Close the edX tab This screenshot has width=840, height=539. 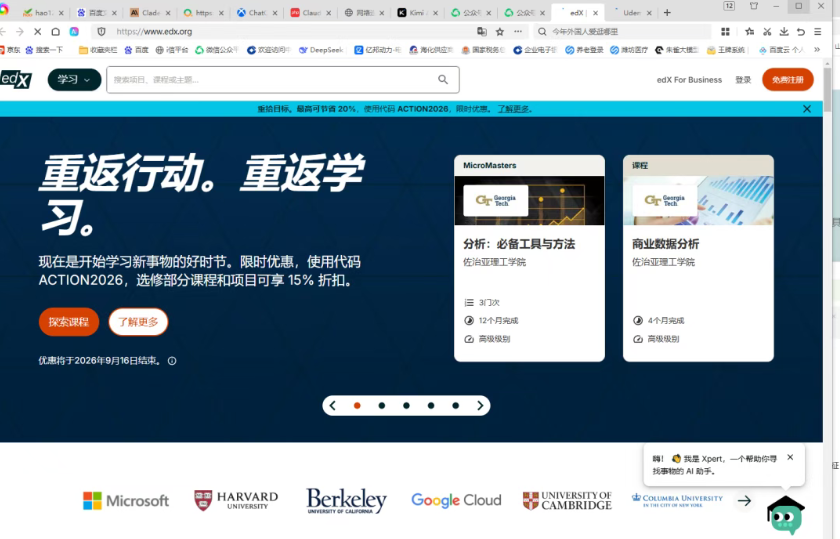tap(595, 13)
